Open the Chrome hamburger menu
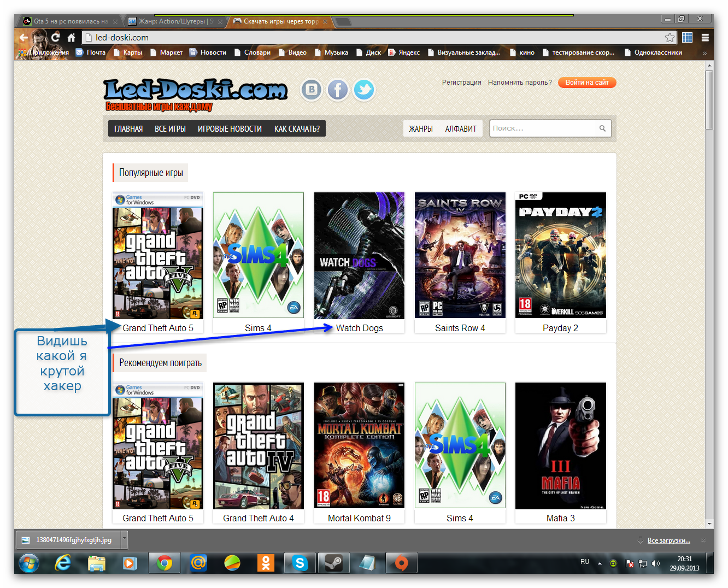 click(x=705, y=38)
